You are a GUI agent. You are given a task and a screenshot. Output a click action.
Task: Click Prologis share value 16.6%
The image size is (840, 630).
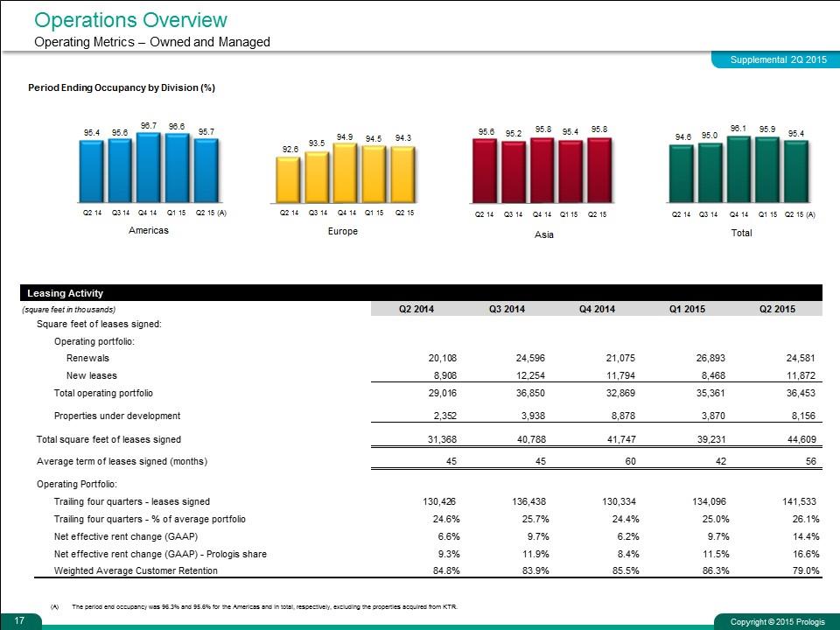point(806,554)
